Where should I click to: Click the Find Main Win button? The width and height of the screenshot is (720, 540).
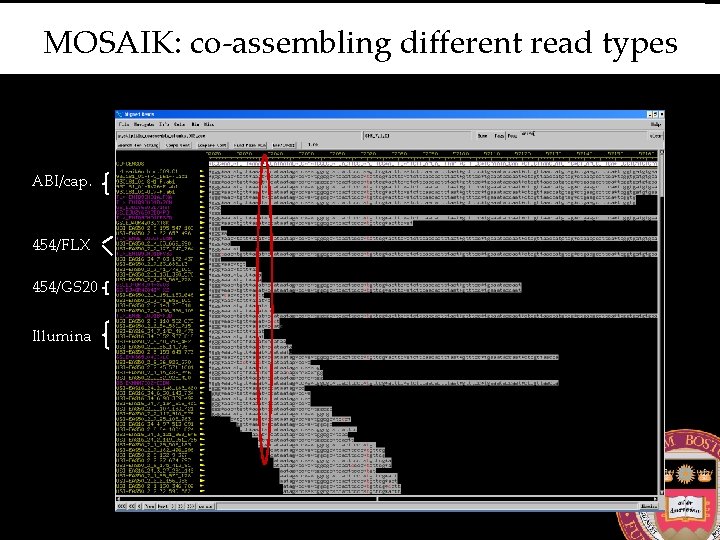250,145
